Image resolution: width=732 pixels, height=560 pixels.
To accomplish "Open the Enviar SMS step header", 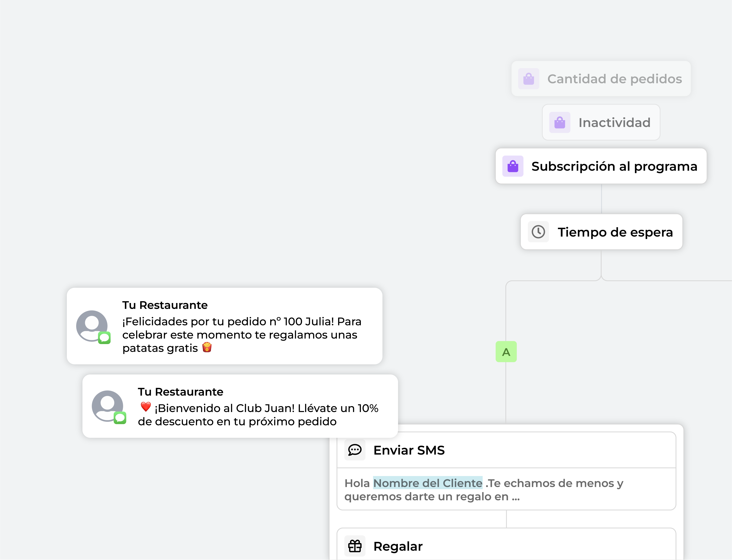I will [x=506, y=450].
